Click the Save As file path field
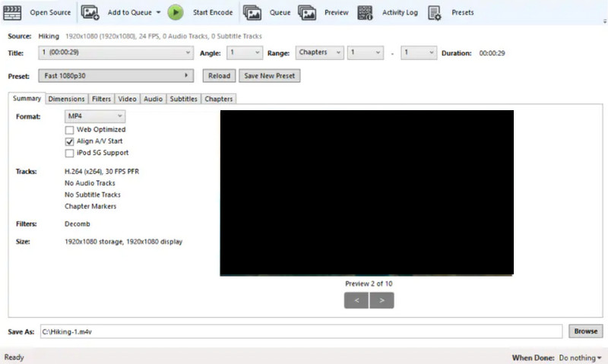 [300, 331]
